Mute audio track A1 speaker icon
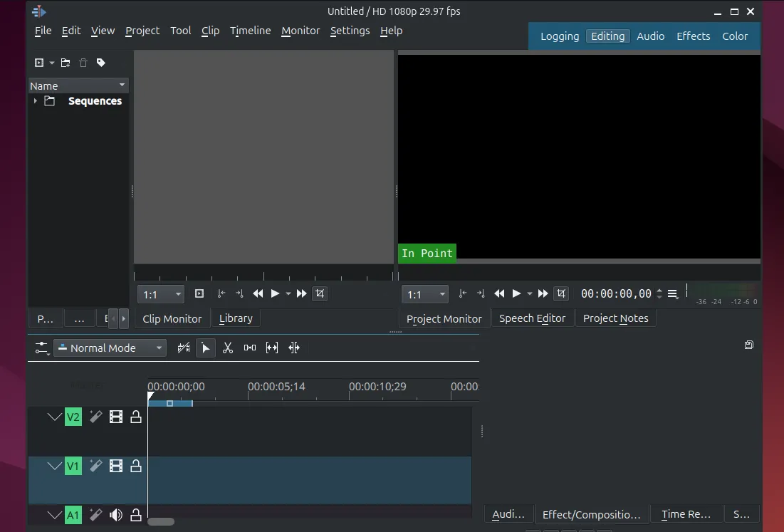The image size is (784, 532). [116, 515]
